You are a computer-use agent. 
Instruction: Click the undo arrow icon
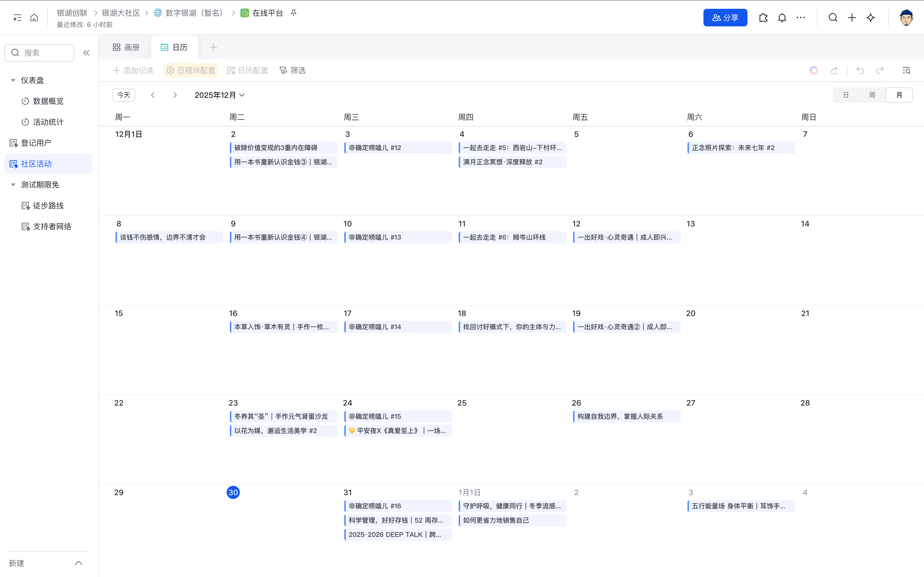pos(860,70)
